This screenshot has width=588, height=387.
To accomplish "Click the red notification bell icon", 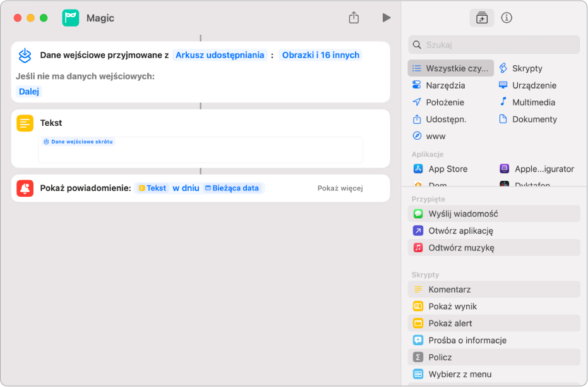I will click(25, 188).
